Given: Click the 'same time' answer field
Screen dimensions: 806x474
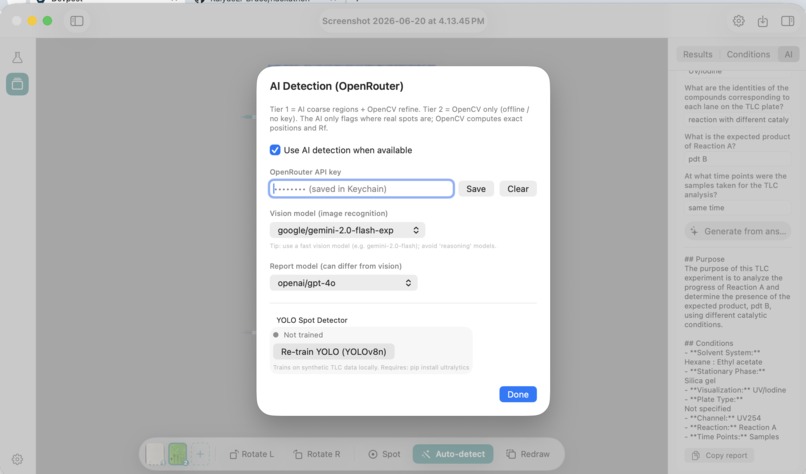Looking at the screenshot, I should pos(738,208).
